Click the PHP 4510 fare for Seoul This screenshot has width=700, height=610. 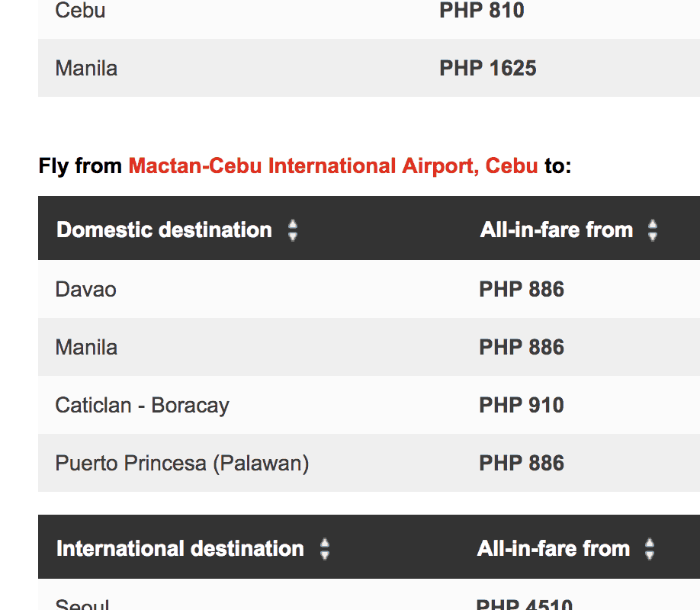tap(524, 604)
